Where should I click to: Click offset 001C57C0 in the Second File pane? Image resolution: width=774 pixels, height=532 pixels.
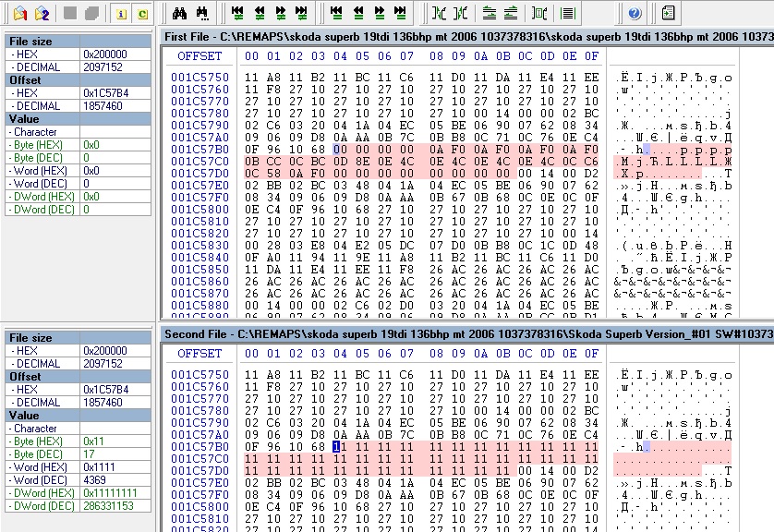tap(200, 459)
